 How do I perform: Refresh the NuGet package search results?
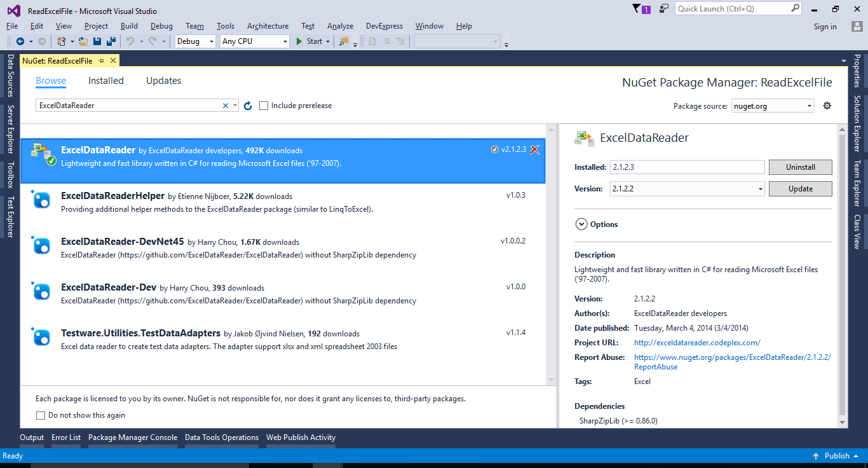[248, 106]
